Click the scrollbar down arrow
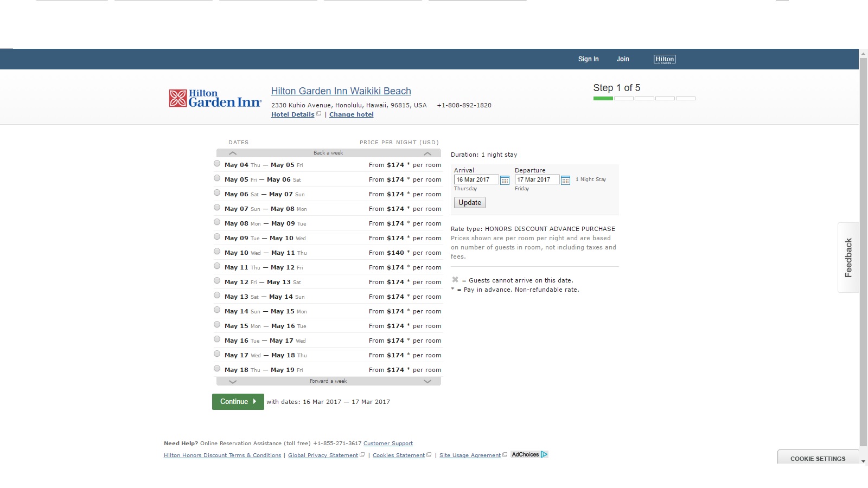 (x=864, y=461)
